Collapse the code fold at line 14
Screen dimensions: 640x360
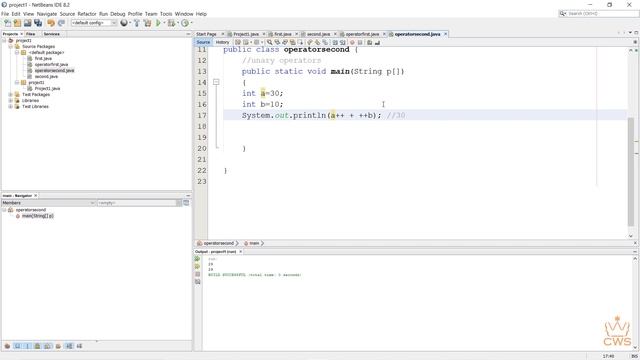click(216, 82)
